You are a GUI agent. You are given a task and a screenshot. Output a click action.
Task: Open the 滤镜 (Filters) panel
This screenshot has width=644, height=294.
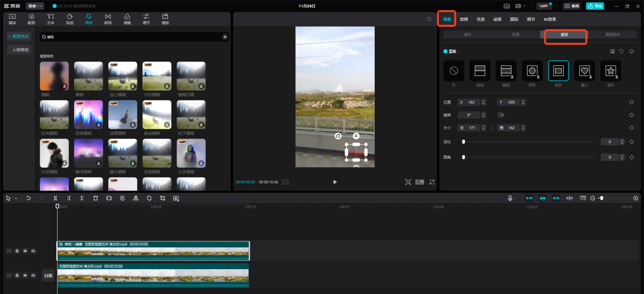pyautogui.click(x=127, y=19)
